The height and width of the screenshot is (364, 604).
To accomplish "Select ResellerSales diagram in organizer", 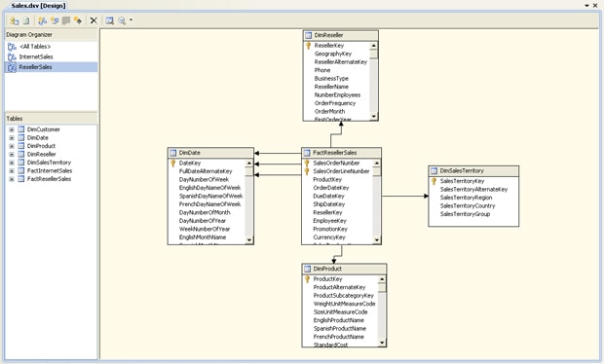I will [x=35, y=67].
